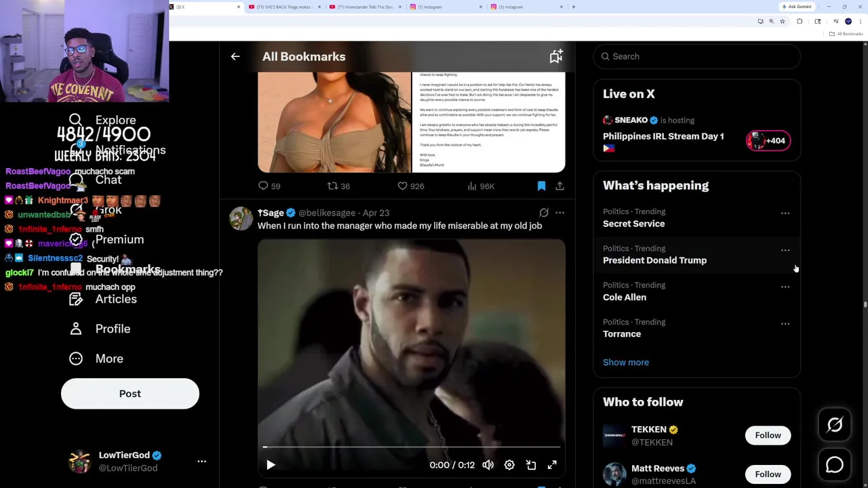Open options for Torrance trend
868x488 pixels.
(785, 324)
